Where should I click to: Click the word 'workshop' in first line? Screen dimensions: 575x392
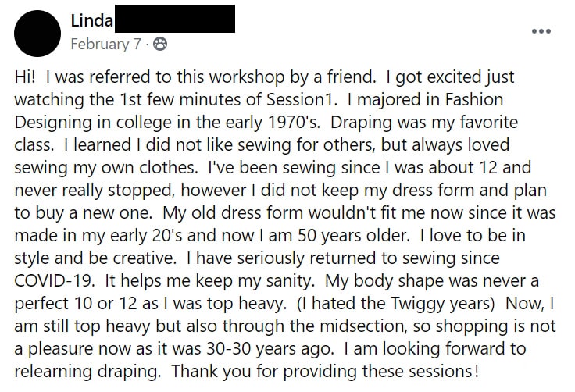click(x=247, y=77)
